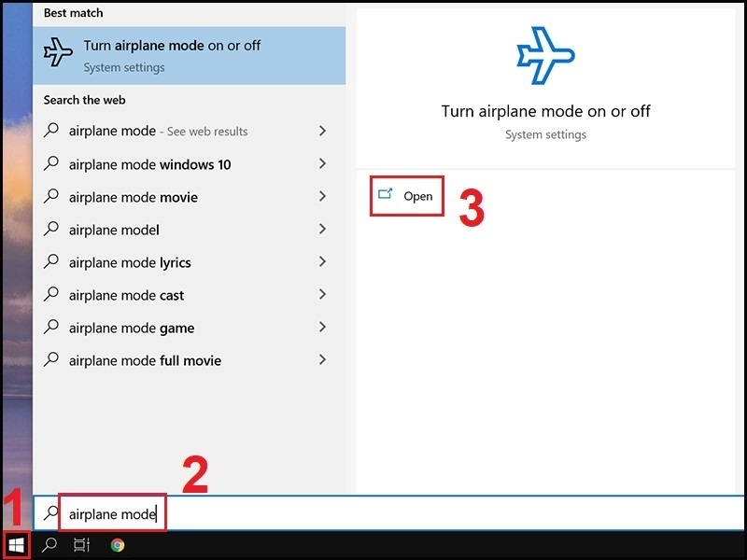Click the magnifier icon beside 'airplane mode cast'
This screenshot has width=747, height=560.
52,295
